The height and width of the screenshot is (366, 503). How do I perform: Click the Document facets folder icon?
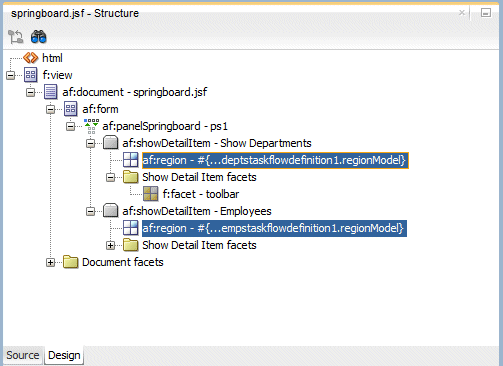71,262
